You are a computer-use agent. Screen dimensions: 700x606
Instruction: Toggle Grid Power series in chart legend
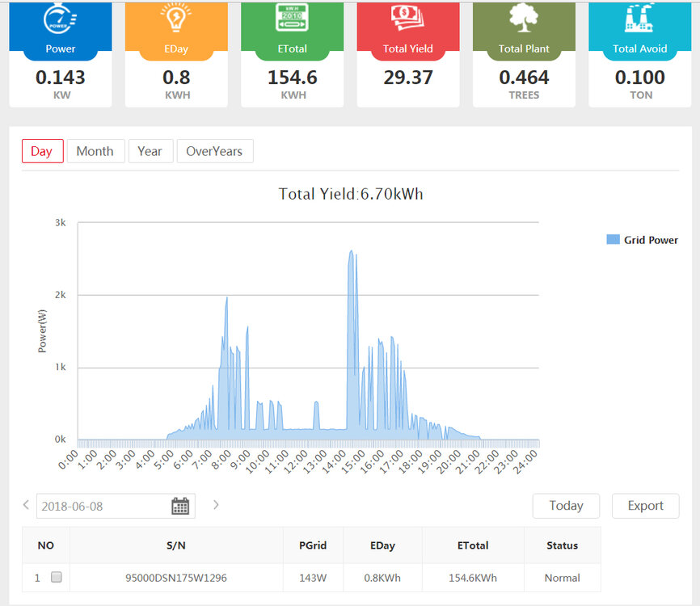tap(642, 240)
